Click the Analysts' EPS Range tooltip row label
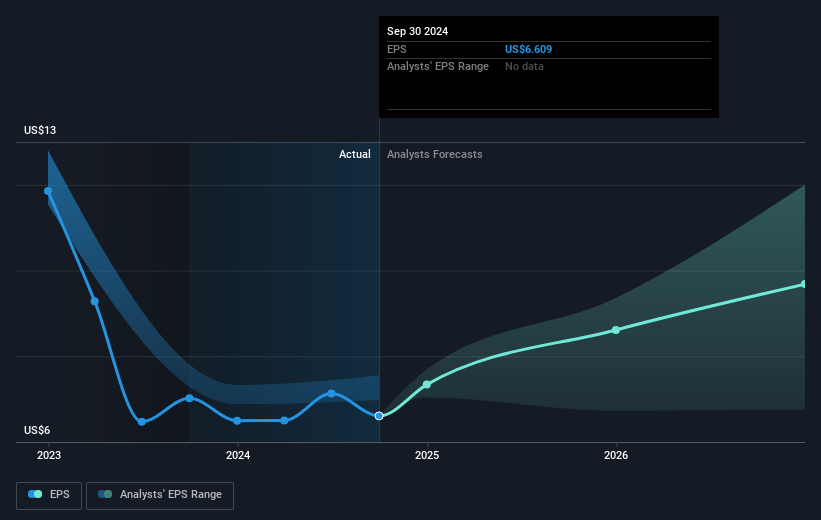The width and height of the screenshot is (821, 520). click(x=438, y=67)
